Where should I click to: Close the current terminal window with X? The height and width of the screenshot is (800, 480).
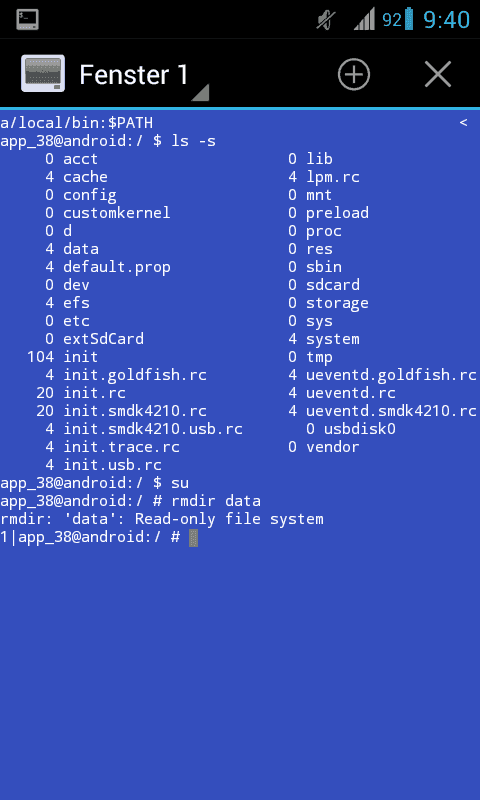pos(438,74)
